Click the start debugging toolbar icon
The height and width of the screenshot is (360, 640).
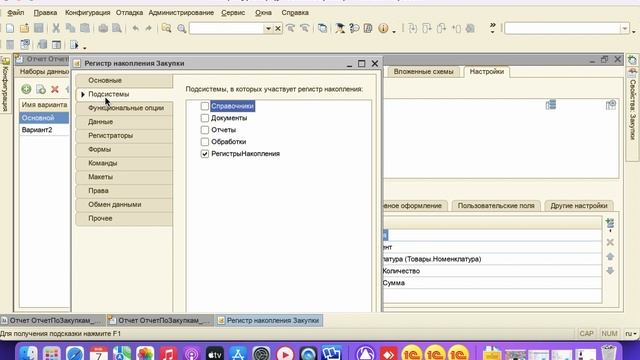click(74, 45)
